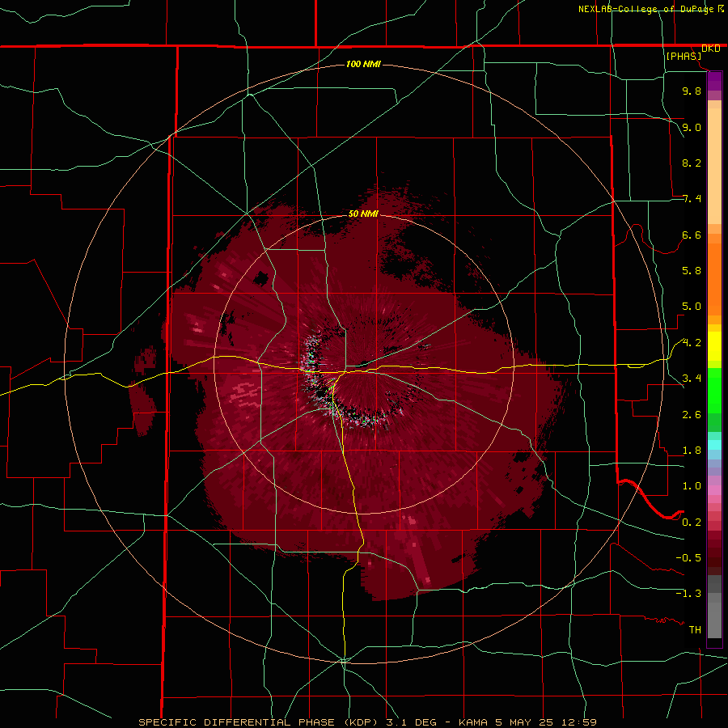Click the 9.8 value on the color scale

point(692,91)
